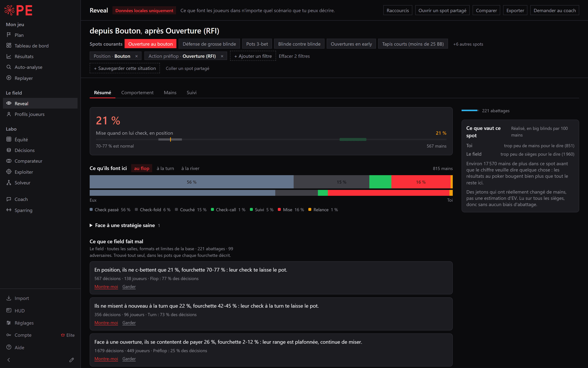Switch to the Comportement tab
Viewport: 588px width, 368px height.
(137, 93)
